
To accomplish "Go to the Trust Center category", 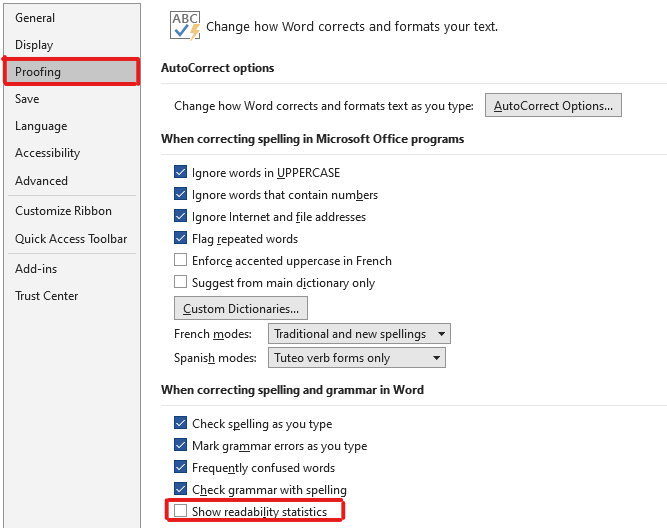I will click(x=46, y=296).
